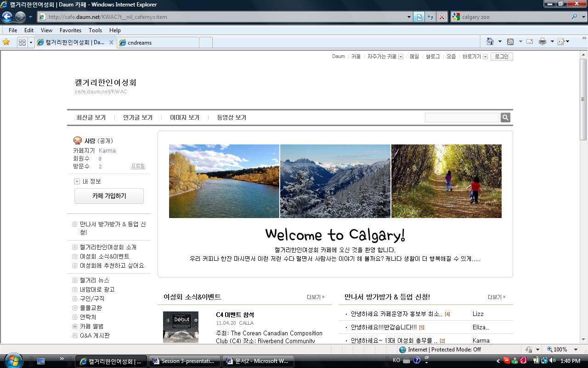Open the Tools menu
This screenshot has height=368, width=588.
tap(95, 30)
